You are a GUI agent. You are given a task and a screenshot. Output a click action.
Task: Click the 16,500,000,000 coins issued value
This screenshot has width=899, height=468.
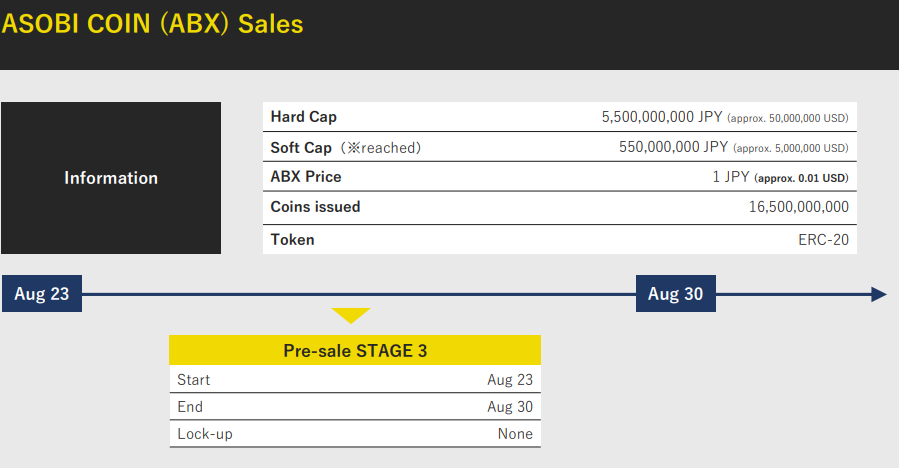798,207
